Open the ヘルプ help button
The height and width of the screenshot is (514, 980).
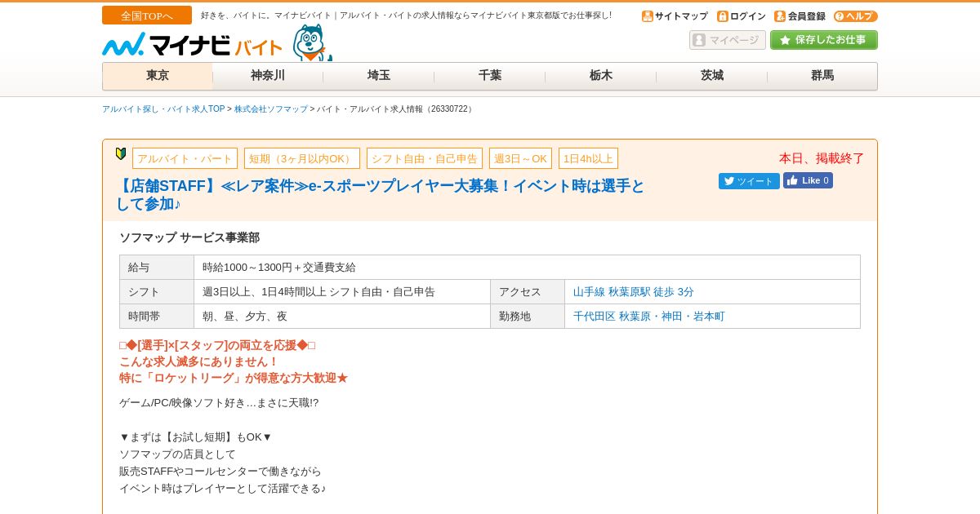point(855,16)
